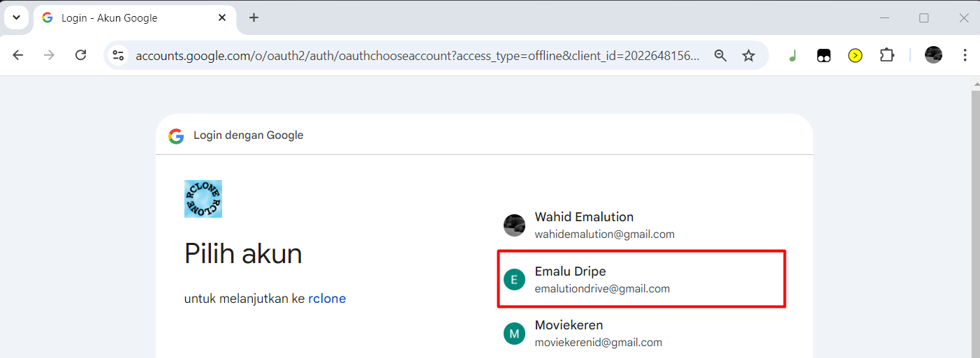Image resolution: width=980 pixels, height=358 pixels.
Task: Click the accounts.google.com address bar URL
Action: [x=417, y=56]
